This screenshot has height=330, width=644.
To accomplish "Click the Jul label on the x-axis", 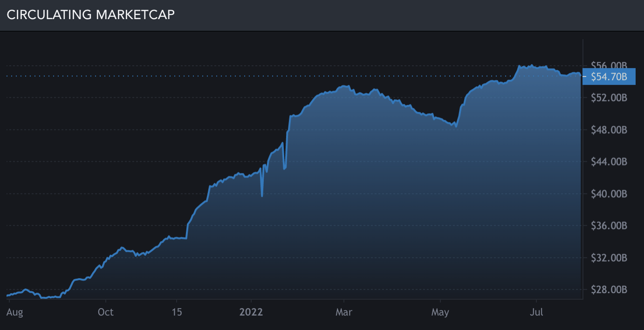I will (x=537, y=312).
